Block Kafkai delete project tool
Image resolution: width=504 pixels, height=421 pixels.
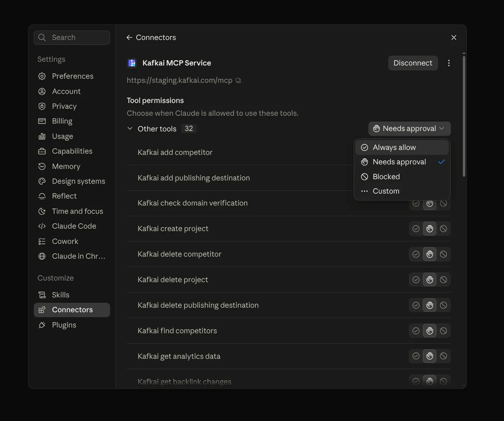(x=443, y=280)
